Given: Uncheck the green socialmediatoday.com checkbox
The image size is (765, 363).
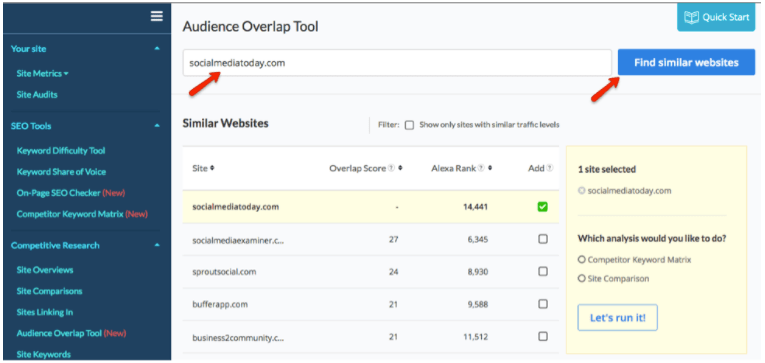Looking at the screenshot, I should [543, 207].
